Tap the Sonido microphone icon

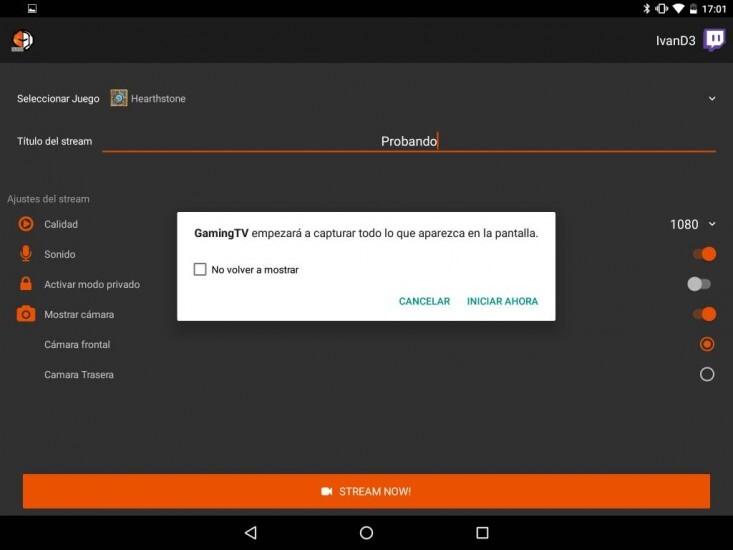(x=26, y=254)
